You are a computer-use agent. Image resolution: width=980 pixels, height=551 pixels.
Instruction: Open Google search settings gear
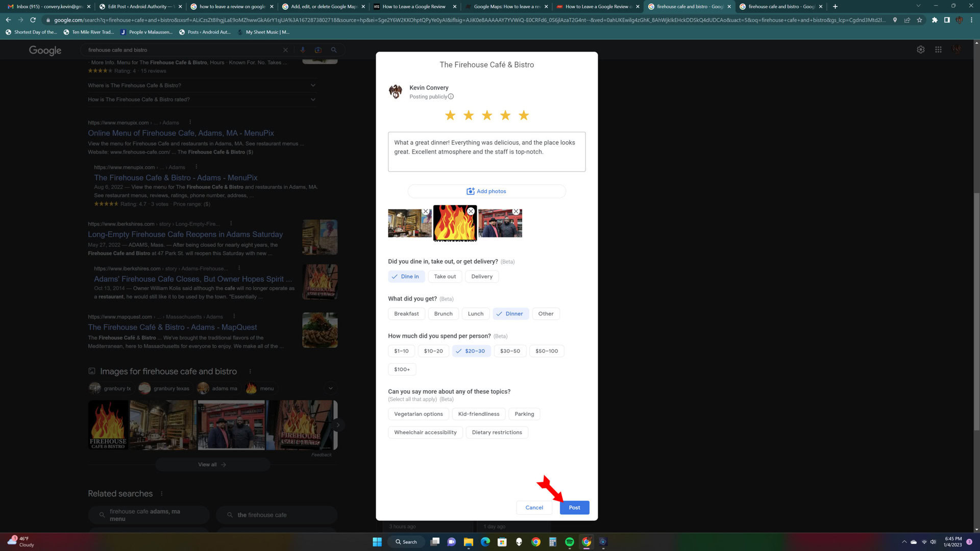[920, 49]
